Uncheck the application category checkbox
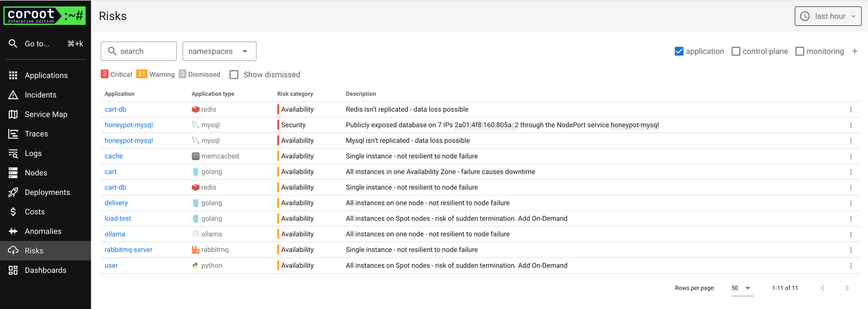868x309 pixels. click(x=679, y=52)
